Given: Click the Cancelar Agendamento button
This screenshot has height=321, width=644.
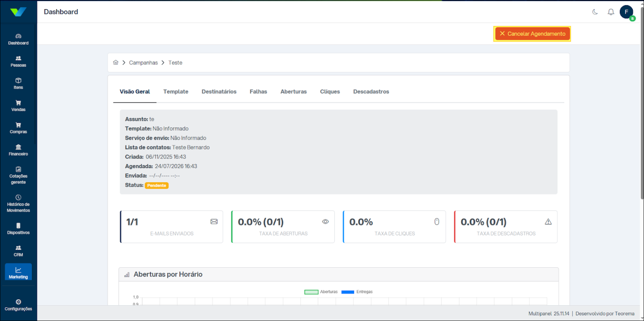Looking at the screenshot, I should click(532, 34).
